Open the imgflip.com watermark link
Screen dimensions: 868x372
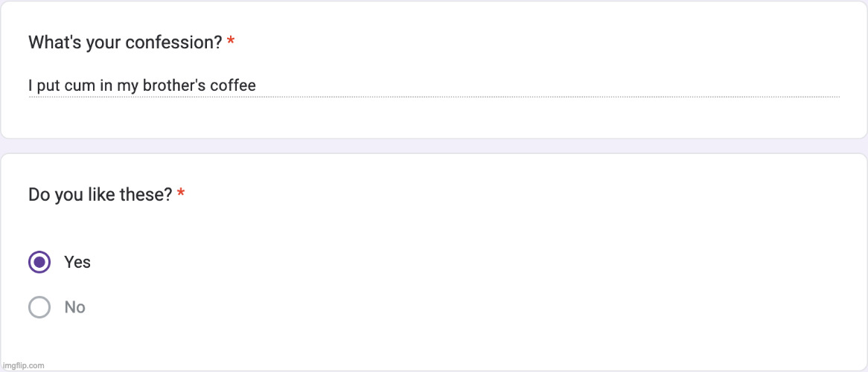pyautogui.click(x=23, y=365)
